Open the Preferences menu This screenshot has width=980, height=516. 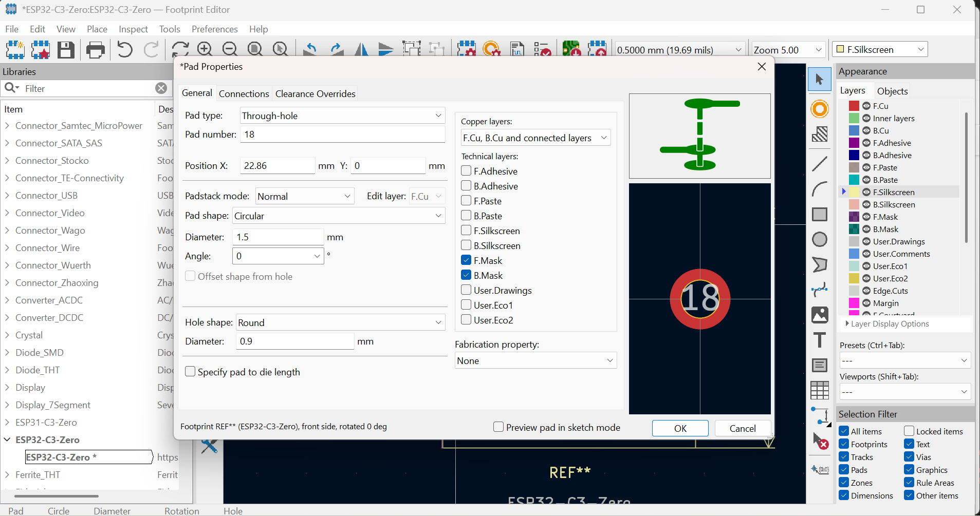[x=215, y=29]
